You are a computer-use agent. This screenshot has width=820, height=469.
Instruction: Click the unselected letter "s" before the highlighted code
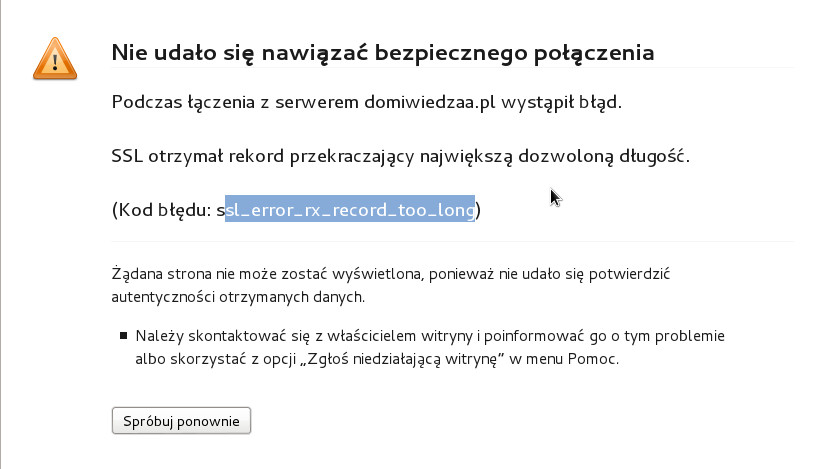(220, 210)
